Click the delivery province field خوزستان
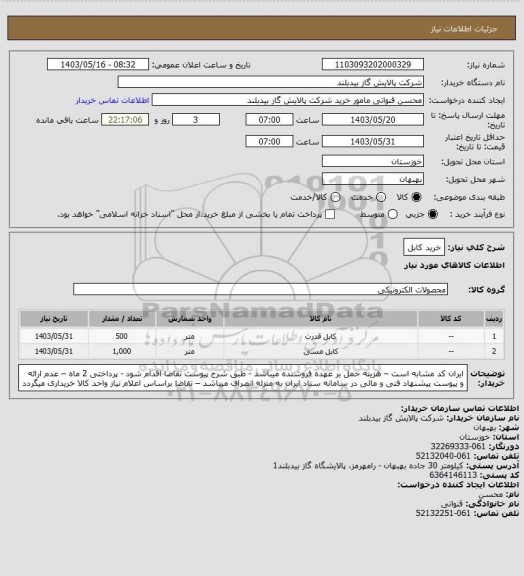The width and height of the screenshot is (524, 576). point(373,161)
